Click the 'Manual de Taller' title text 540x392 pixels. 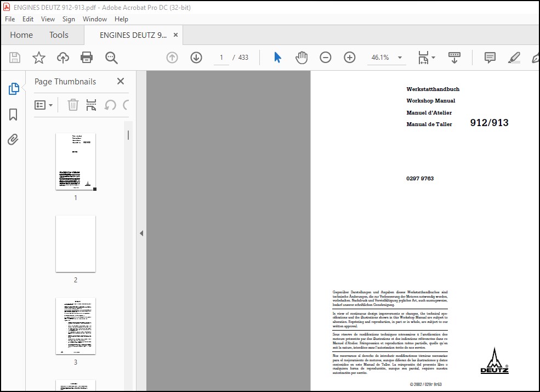click(429, 124)
